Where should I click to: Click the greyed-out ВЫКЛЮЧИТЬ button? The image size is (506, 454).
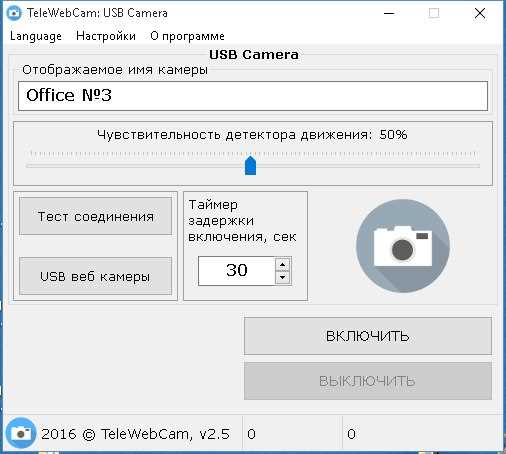tap(368, 381)
